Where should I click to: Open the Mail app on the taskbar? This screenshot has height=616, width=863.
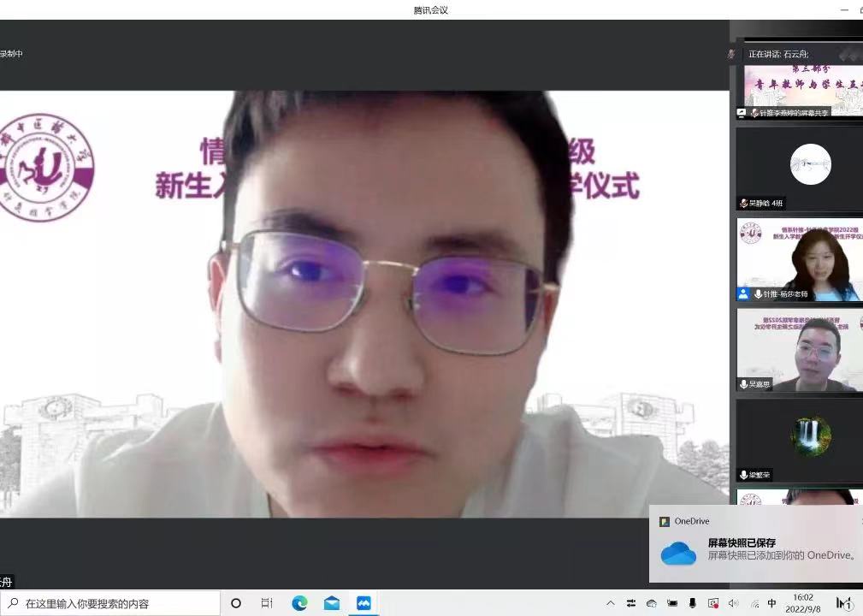click(331, 603)
